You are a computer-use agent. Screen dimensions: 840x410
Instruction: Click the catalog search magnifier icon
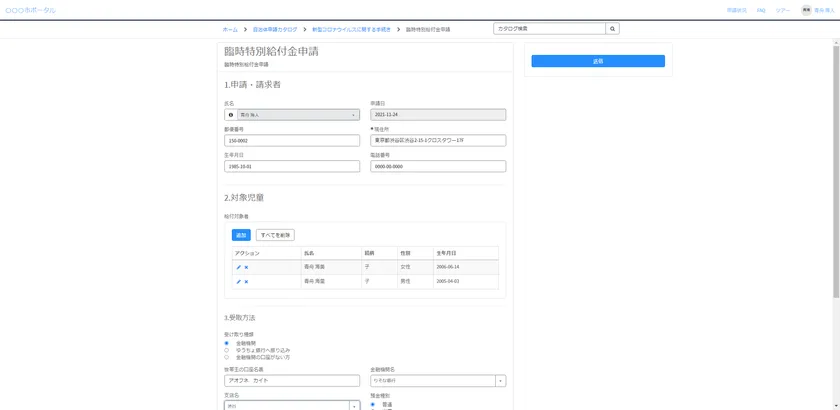[x=613, y=29]
